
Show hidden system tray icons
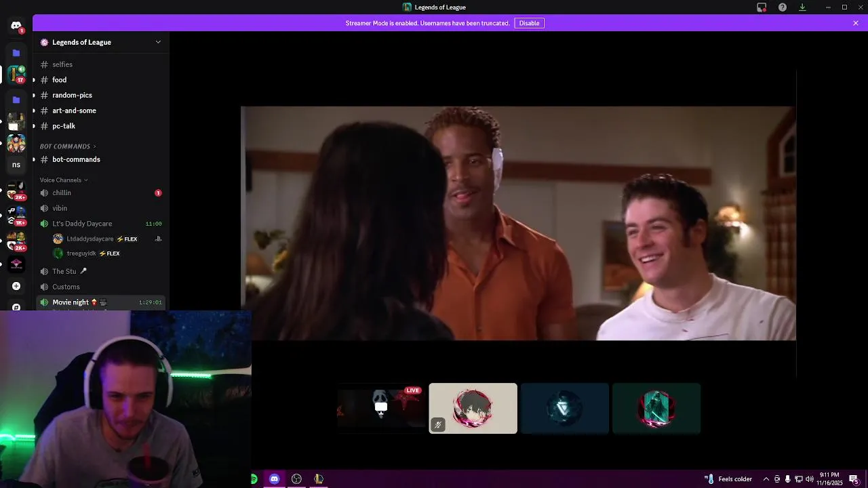pyautogui.click(x=766, y=479)
